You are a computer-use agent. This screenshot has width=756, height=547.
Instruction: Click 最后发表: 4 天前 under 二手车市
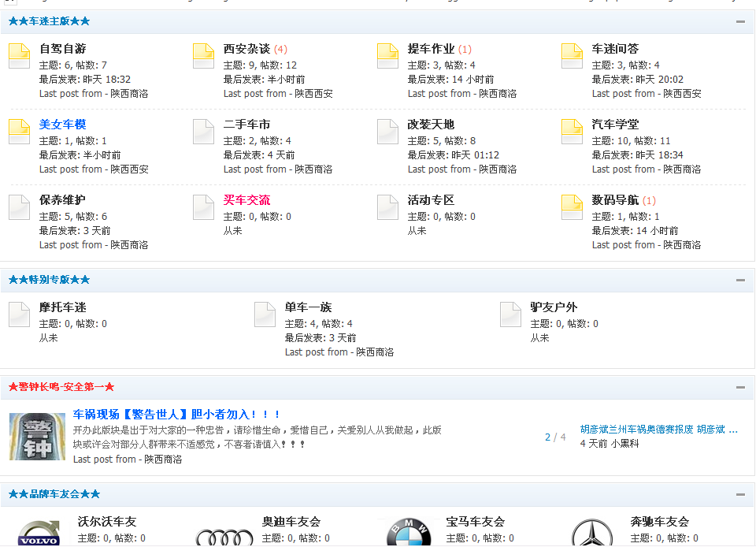pos(259,154)
